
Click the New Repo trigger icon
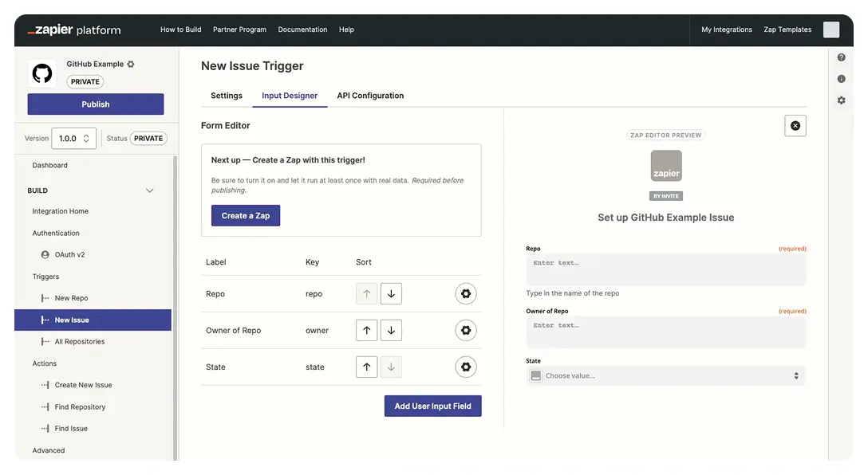click(x=45, y=298)
